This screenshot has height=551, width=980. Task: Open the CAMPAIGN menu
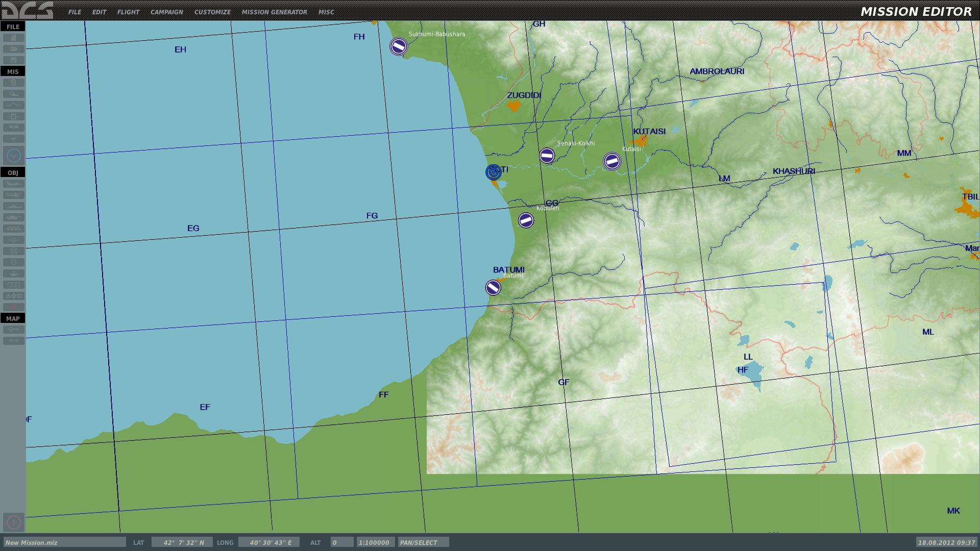tap(166, 12)
